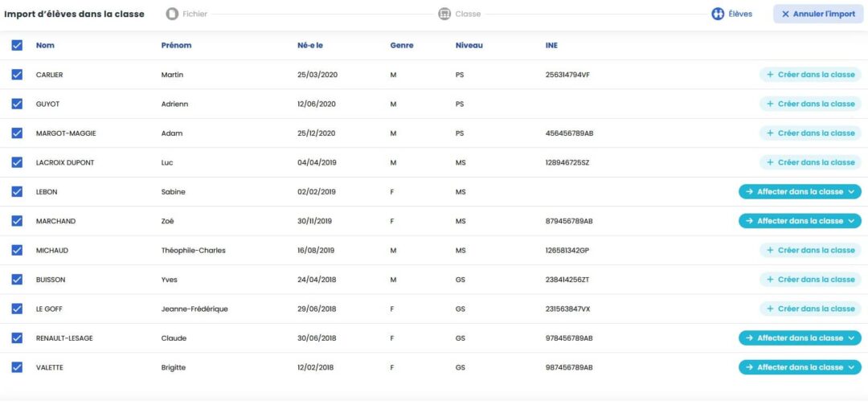
Task: Click the name CARLIER
Action: point(49,75)
